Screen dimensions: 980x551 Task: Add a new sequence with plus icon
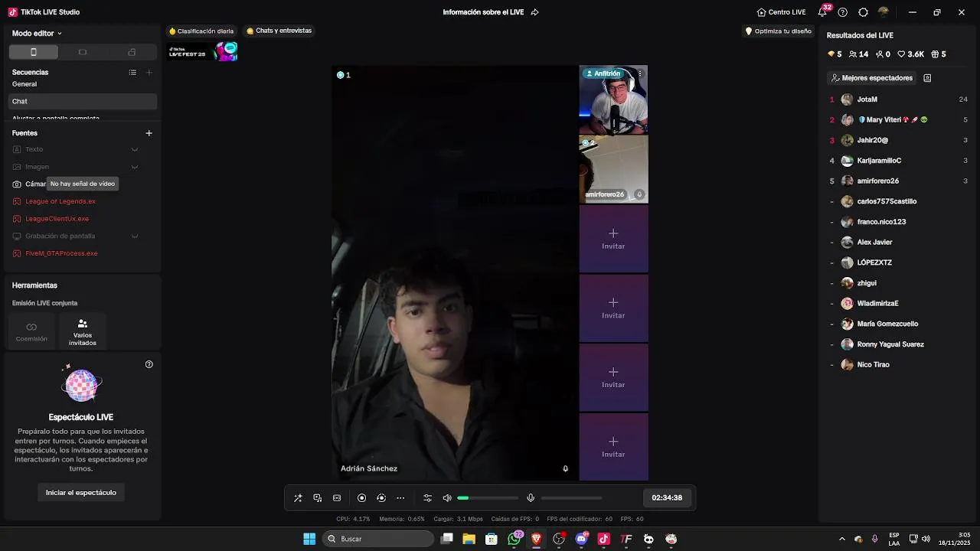point(149,73)
